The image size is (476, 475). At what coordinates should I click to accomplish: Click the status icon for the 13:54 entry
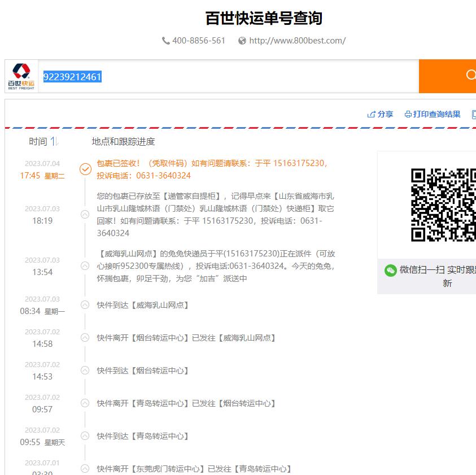click(x=85, y=266)
